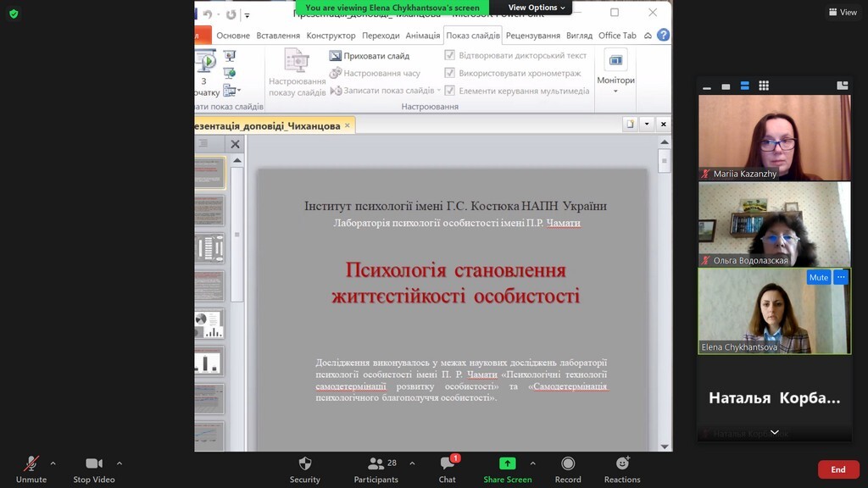Viewport: 868px width, 488px height.
Task: Show next participants with down chevron
Action: click(x=775, y=432)
